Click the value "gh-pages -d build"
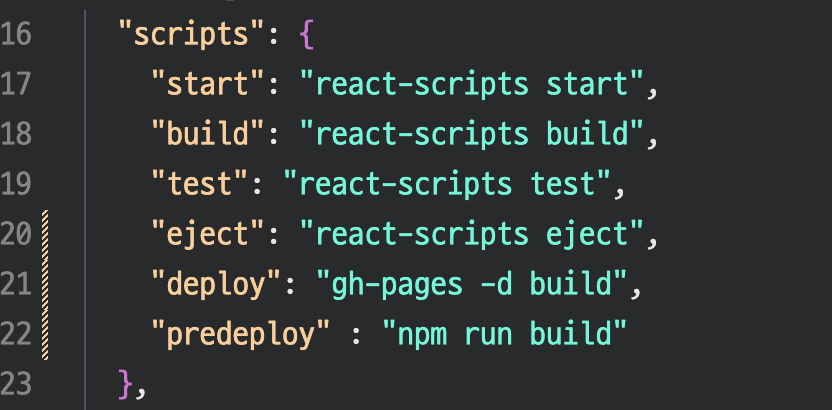The height and width of the screenshot is (410, 832). [x=472, y=284]
